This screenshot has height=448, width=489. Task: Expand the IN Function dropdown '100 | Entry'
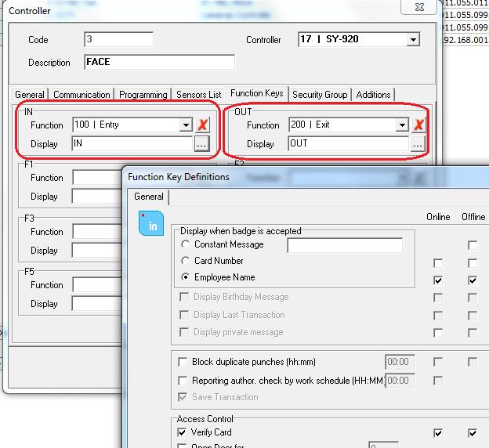tap(186, 125)
